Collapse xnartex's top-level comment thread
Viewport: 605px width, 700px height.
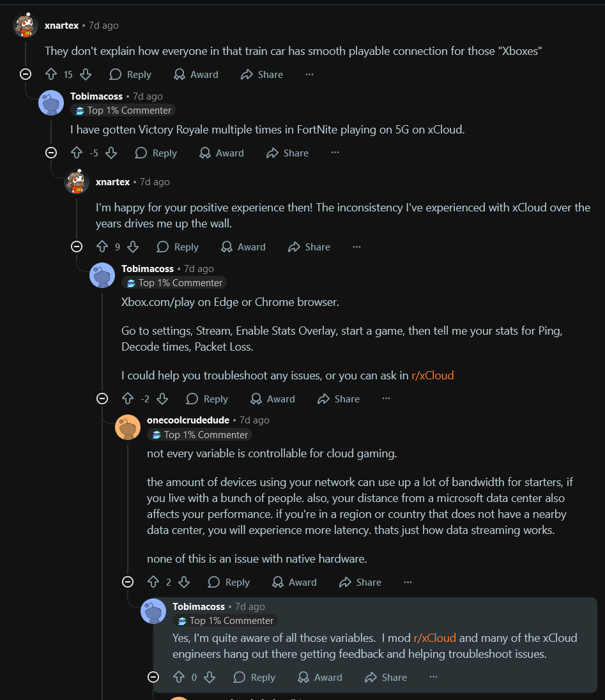point(26,74)
